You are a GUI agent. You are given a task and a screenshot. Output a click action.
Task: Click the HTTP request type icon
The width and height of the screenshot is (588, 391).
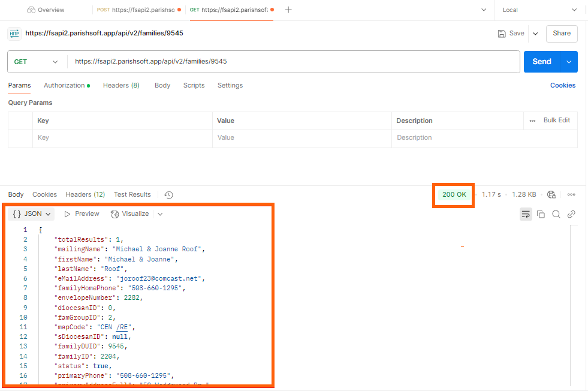tap(14, 34)
